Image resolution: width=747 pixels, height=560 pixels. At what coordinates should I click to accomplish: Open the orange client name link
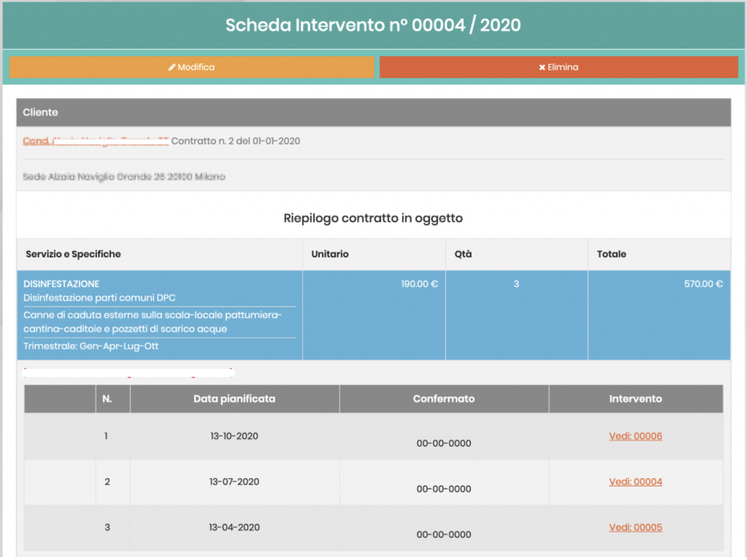point(95,141)
